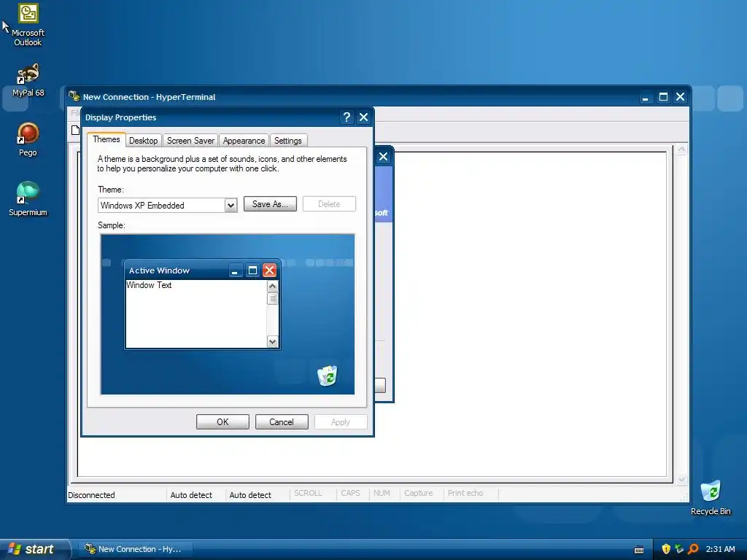
Task: Switch to the Desktop tab
Action: (x=144, y=141)
